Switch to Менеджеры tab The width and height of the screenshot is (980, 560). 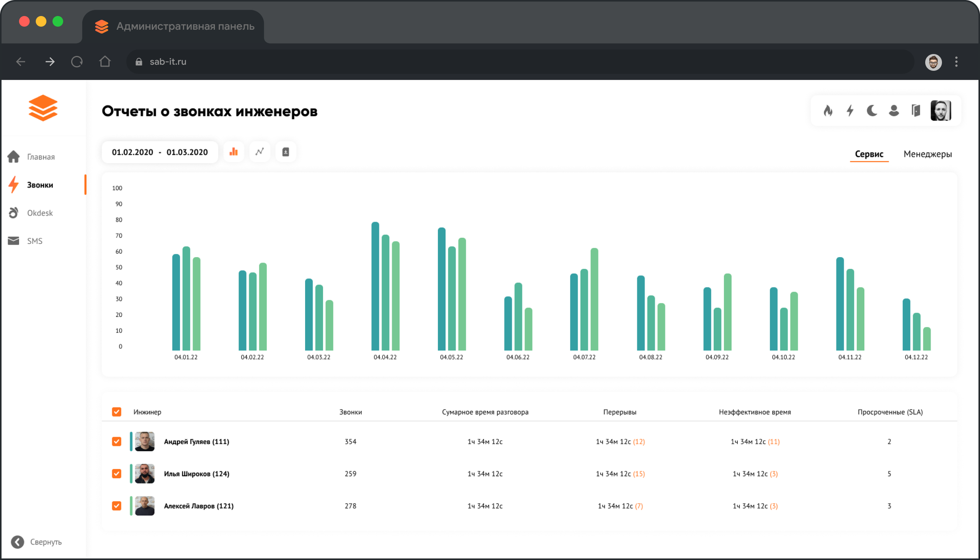click(927, 154)
